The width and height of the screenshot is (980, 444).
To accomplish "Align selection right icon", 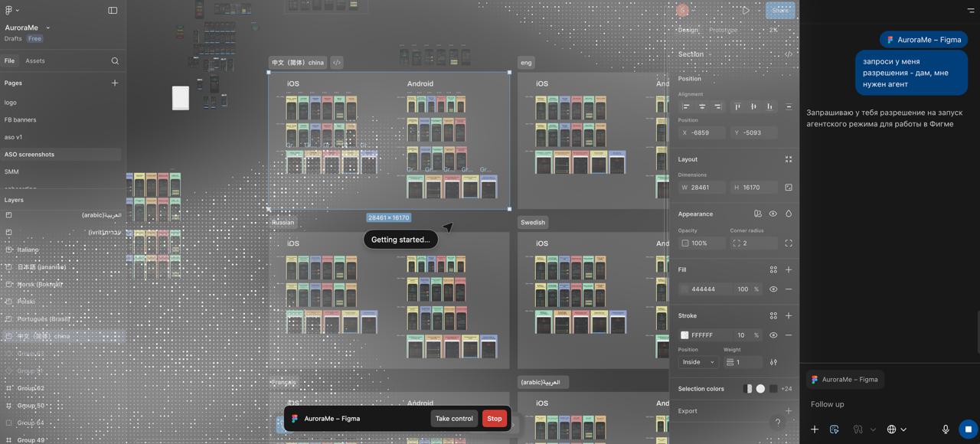I will click(x=717, y=106).
